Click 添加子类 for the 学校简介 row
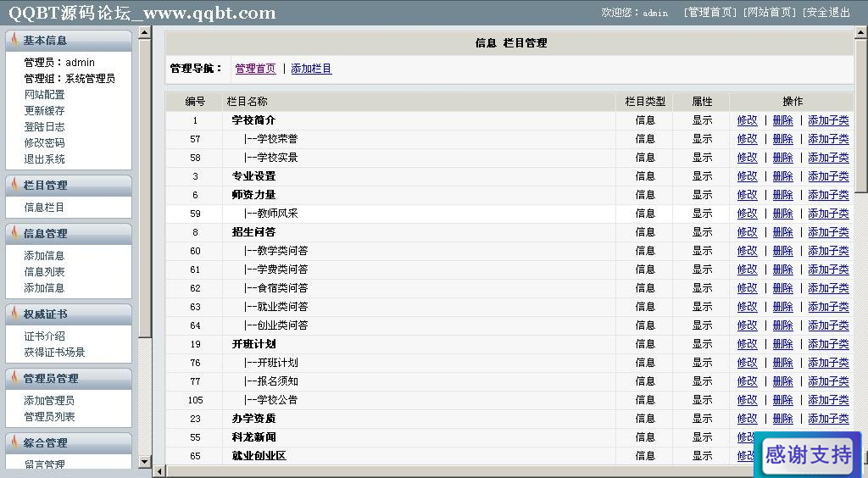The height and width of the screenshot is (478, 868). [828, 120]
